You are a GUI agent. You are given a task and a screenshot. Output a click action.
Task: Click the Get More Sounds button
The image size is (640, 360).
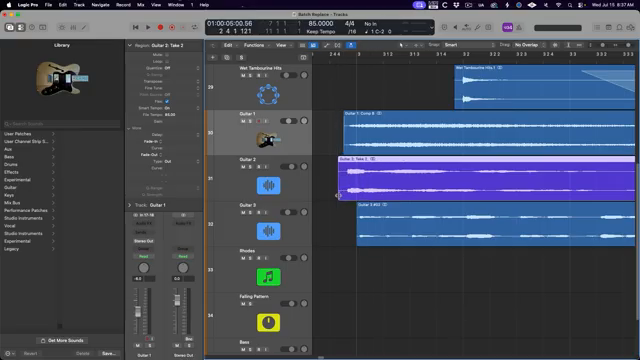(62, 340)
